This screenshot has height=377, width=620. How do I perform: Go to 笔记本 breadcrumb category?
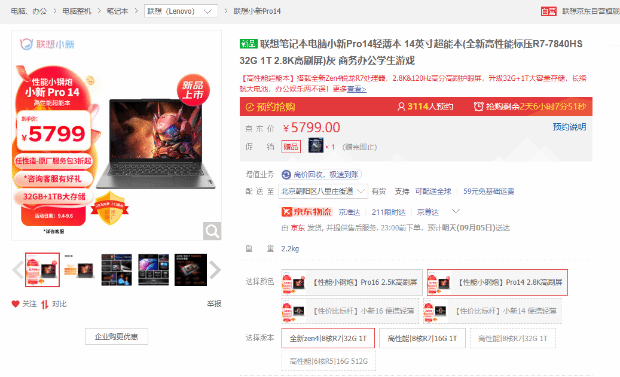tap(117, 11)
